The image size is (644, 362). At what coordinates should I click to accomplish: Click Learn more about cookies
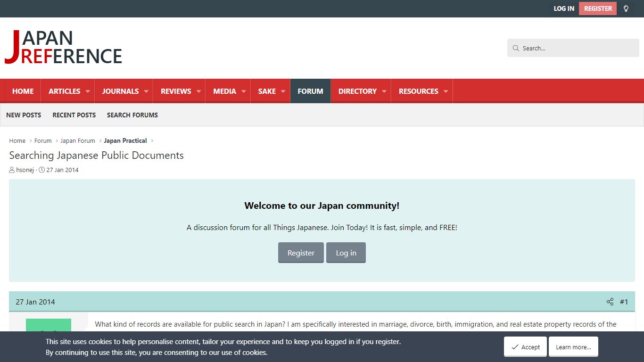(x=573, y=347)
